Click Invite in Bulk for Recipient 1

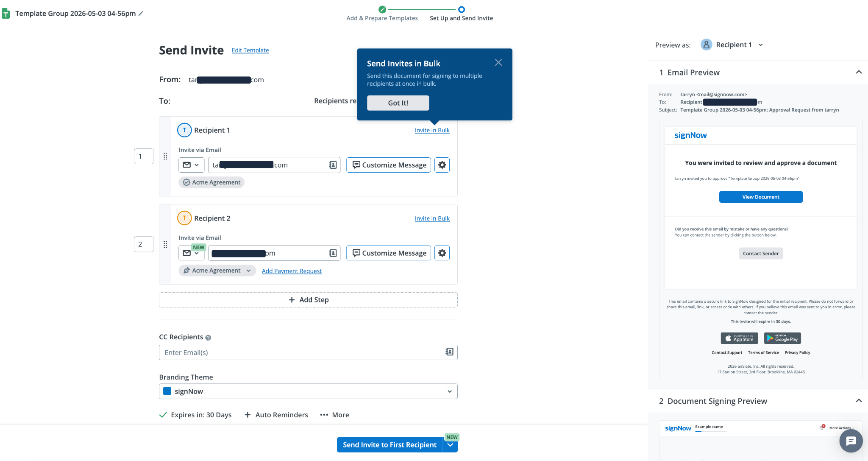point(432,130)
